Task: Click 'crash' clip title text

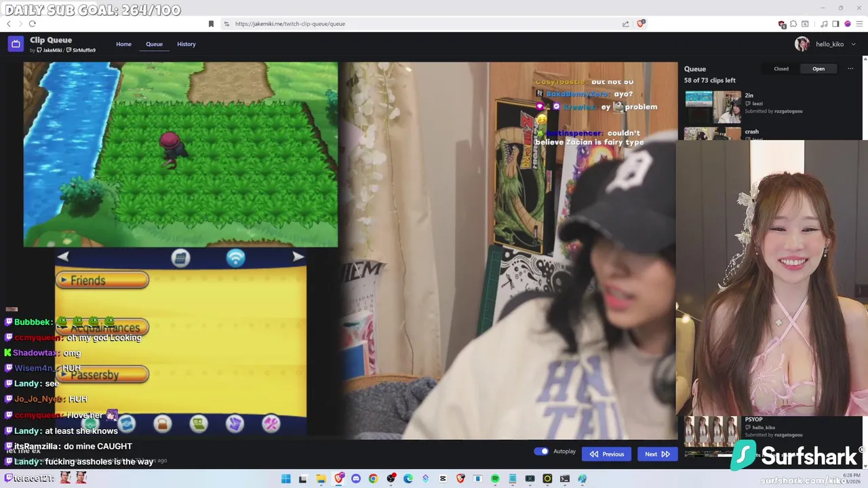Action: click(751, 131)
